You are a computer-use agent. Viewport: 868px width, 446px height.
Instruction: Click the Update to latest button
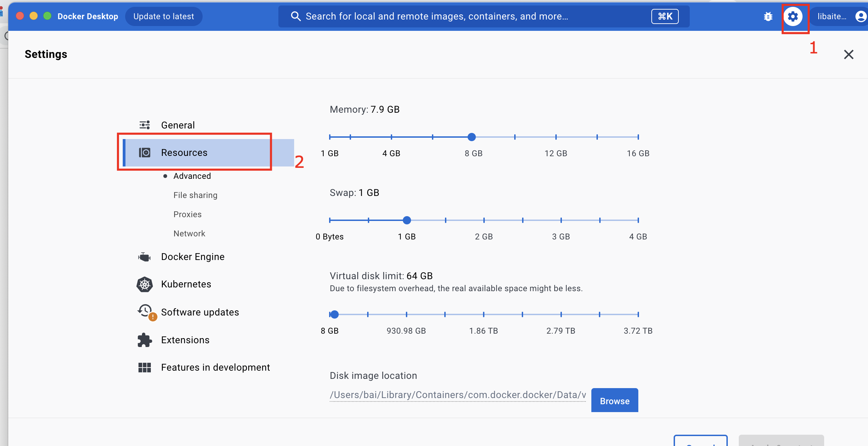point(164,16)
